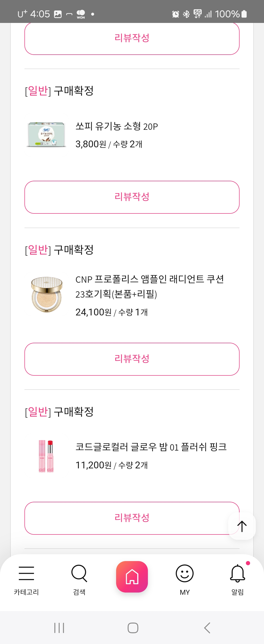Screen dimensions: 264x644
Task: Open the category hamburger menu
Action: 26,573
